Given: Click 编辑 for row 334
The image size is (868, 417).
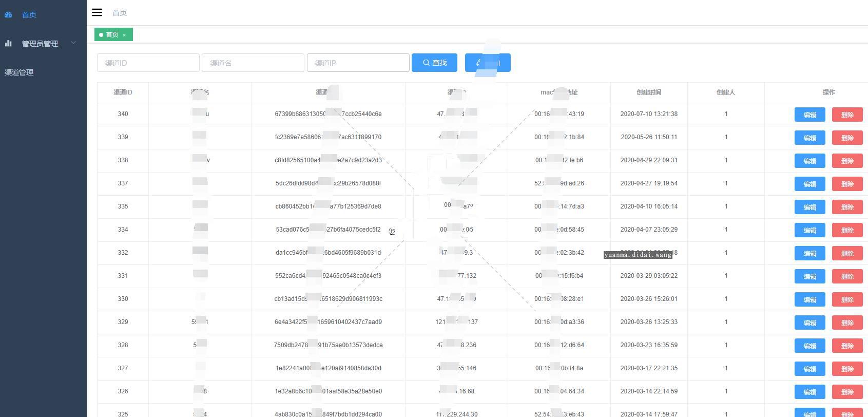Looking at the screenshot, I should click(810, 230).
